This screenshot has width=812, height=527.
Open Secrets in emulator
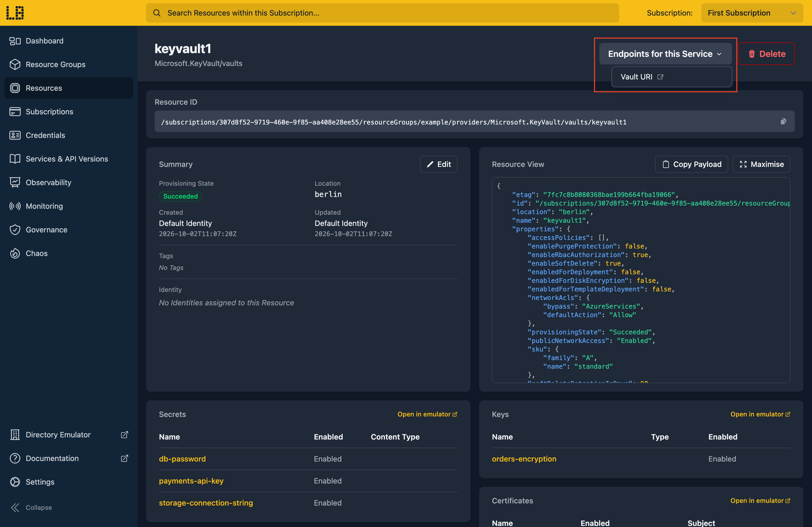click(427, 414)
